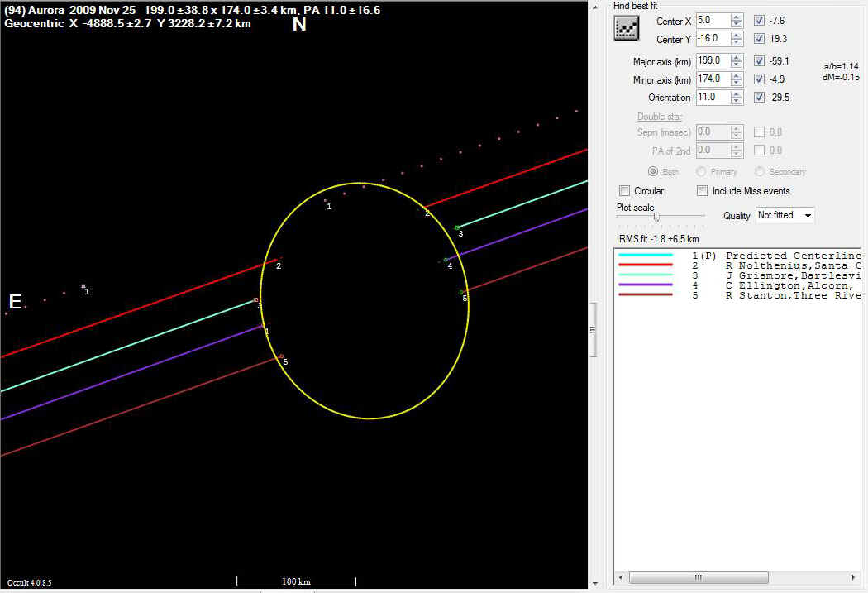868x593 pixels.
Task: Focus the Orientation value field
Action: (713, 98)
